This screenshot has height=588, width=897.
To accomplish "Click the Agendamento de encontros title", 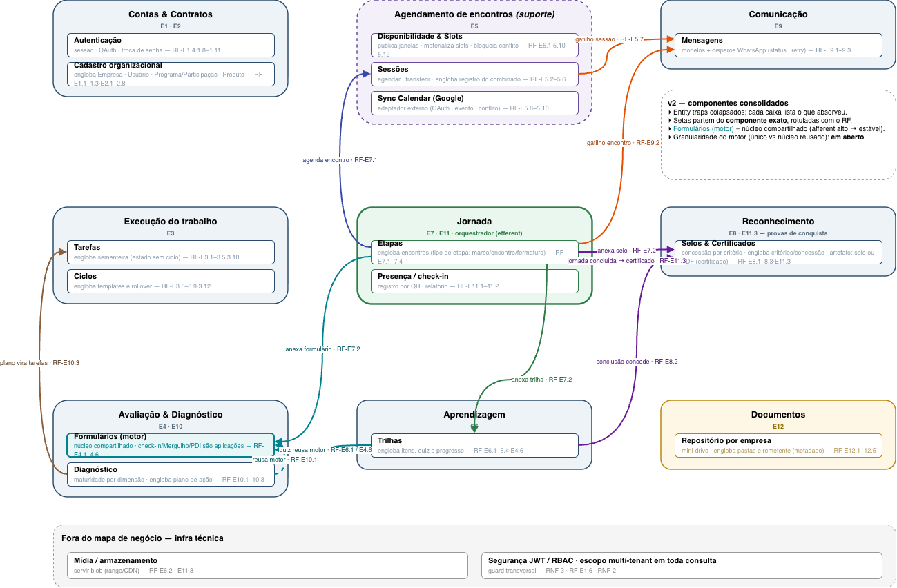I will pyautogui.click(x=474, y=14).
